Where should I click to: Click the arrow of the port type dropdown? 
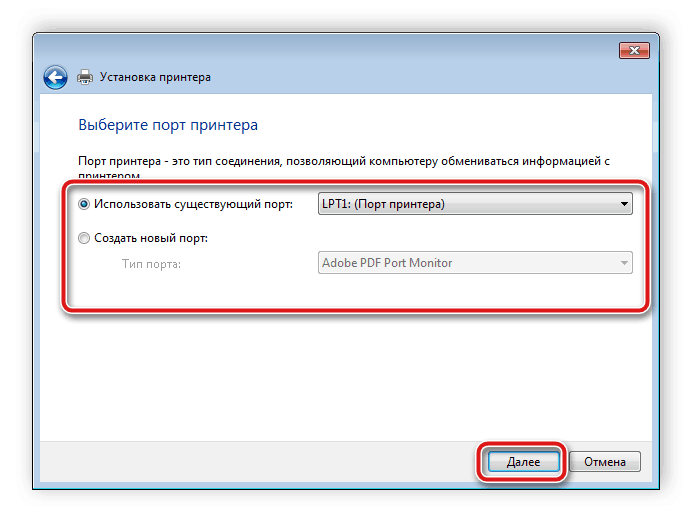click(624, 263)
